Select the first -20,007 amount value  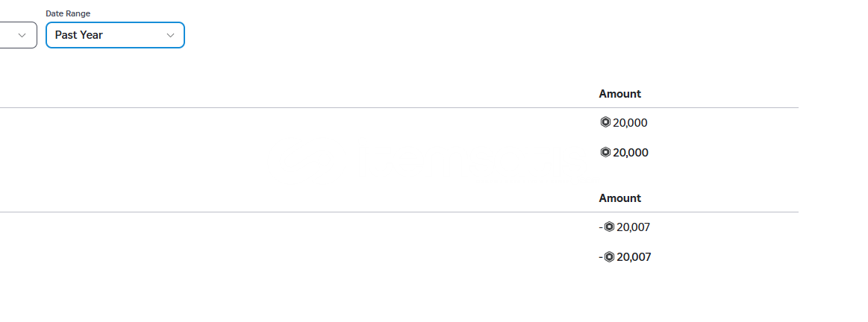pos(625,227)
